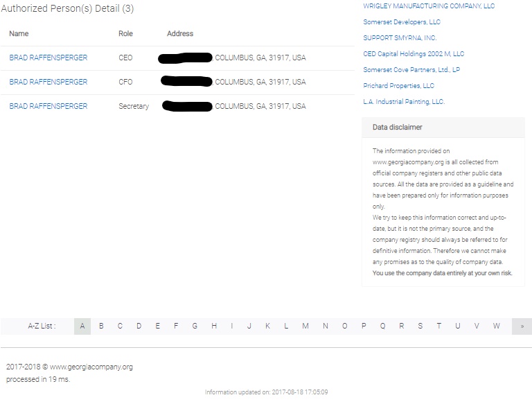Select letter F in A-Z list
This screenshot has height=402, width=532.
[176, 326]
